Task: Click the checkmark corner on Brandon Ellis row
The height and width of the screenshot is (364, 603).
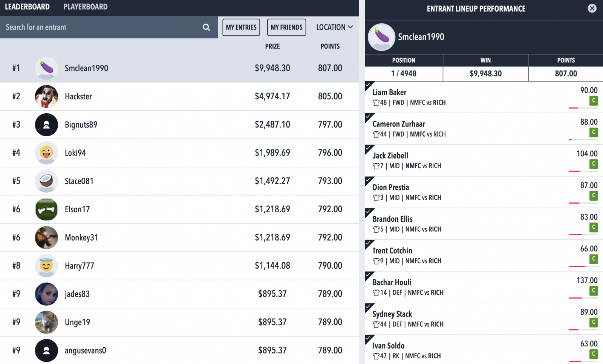Action: tap(369, 212)
